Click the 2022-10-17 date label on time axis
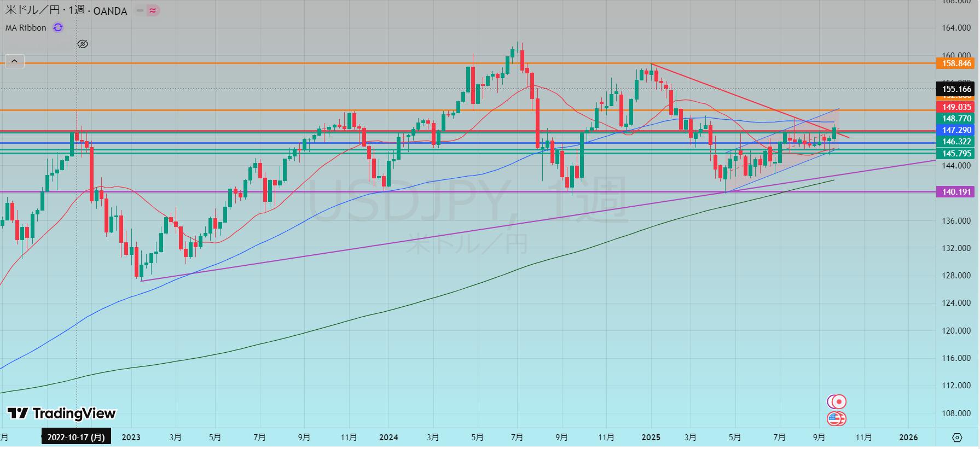Image resolution: width=980 pixels, height=449 pixels. (x=76, y=437)
